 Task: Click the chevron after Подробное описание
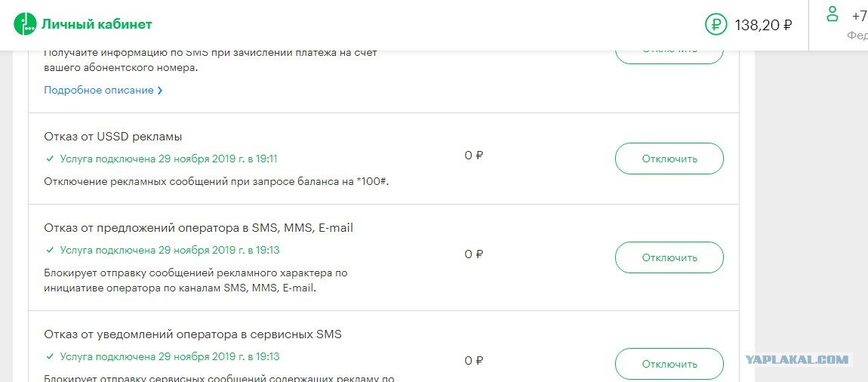pyautogui.click(x=160, y=91)
